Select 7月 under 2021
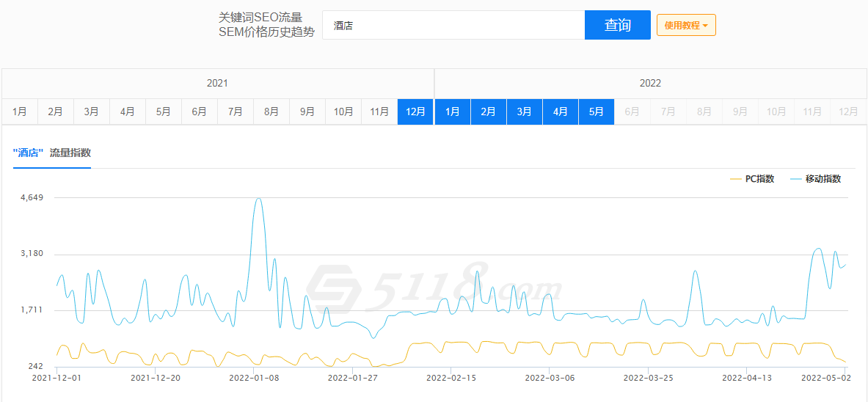This screenshot has width=868, height=402. (236, 112)
